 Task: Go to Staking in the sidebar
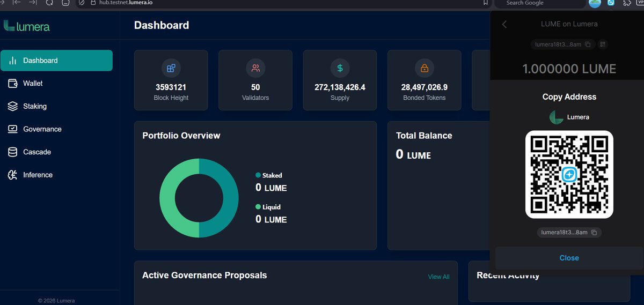(56, 106)
